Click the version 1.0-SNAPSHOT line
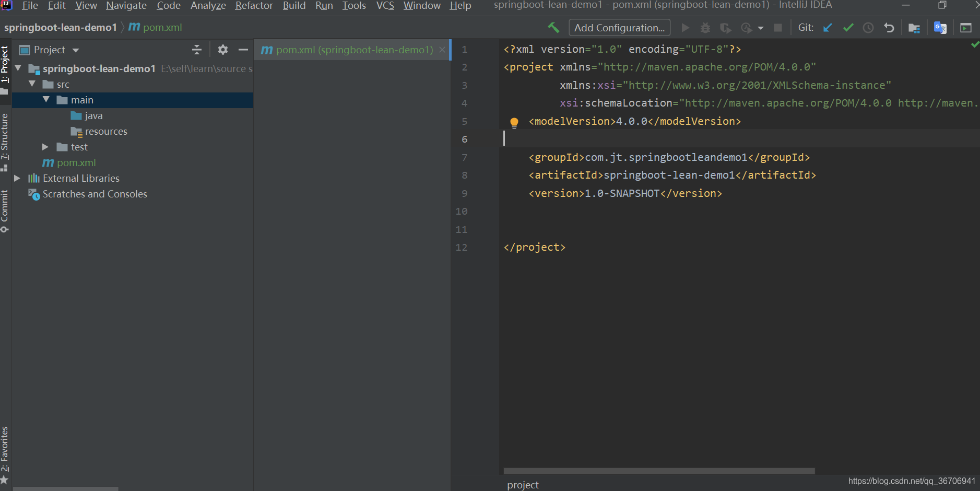 pos(625,193)
